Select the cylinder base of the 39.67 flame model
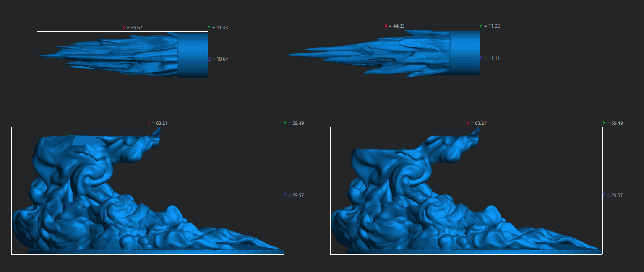Image resolution: width=644 pixels, height=272 pixels. [193, 54]
